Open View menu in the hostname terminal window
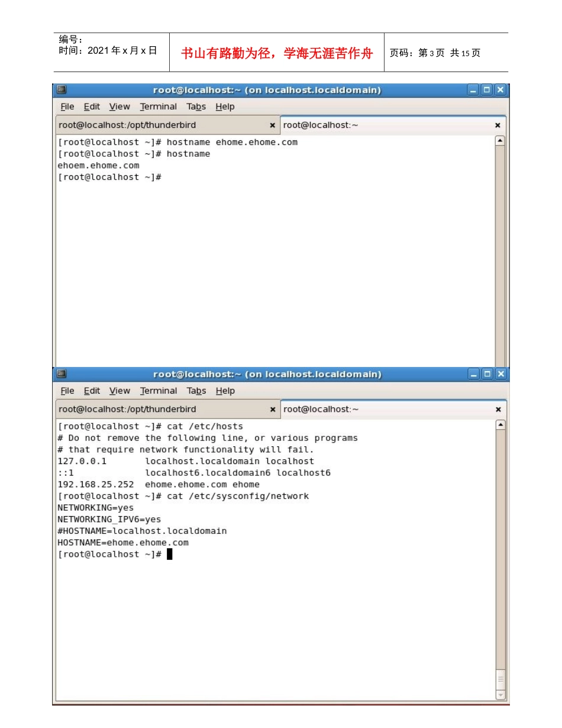The image size is (562, 728). pos(119,107)
